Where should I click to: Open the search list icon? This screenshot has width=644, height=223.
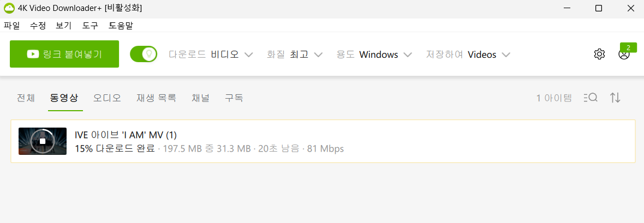pos(591,98)
